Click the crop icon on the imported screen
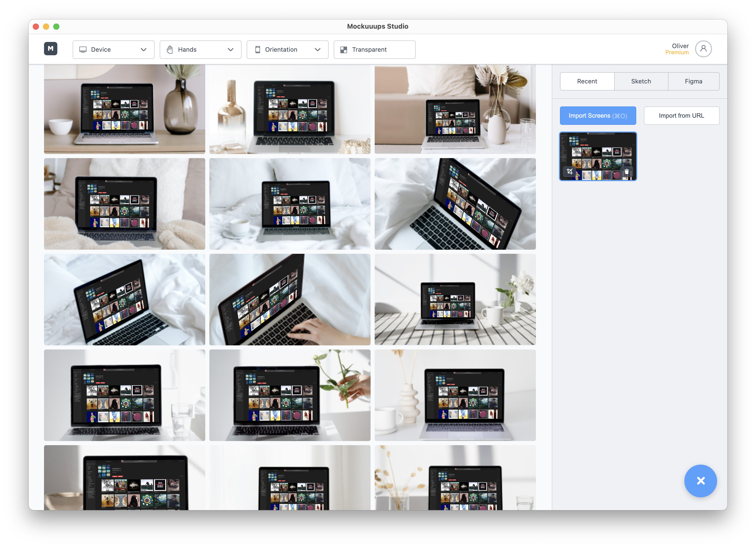The image size is (756, 548). [570, 172]
